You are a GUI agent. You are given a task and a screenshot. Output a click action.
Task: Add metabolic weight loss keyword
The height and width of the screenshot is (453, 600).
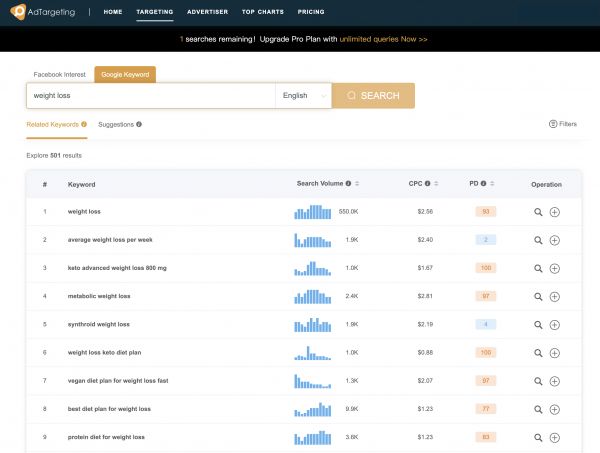coord(554,297)
